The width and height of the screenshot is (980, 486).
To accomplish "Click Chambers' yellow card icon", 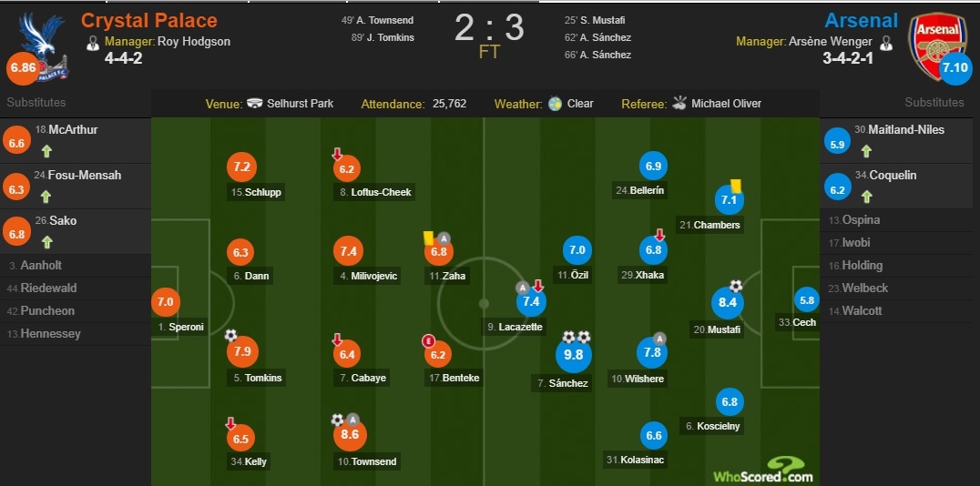I will (x=736, y=185).
